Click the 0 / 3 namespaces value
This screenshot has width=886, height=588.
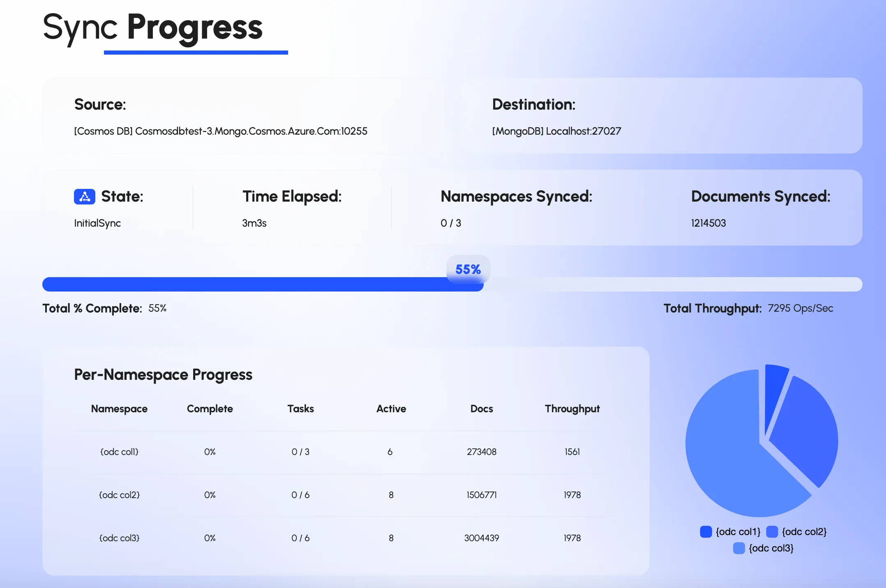[x=451, y=223]
